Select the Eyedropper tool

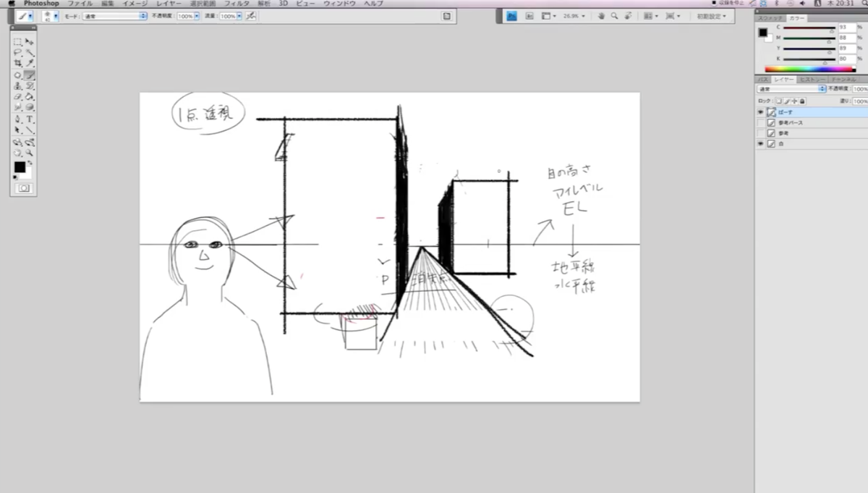pyautogui.click(x=30, y=64)
